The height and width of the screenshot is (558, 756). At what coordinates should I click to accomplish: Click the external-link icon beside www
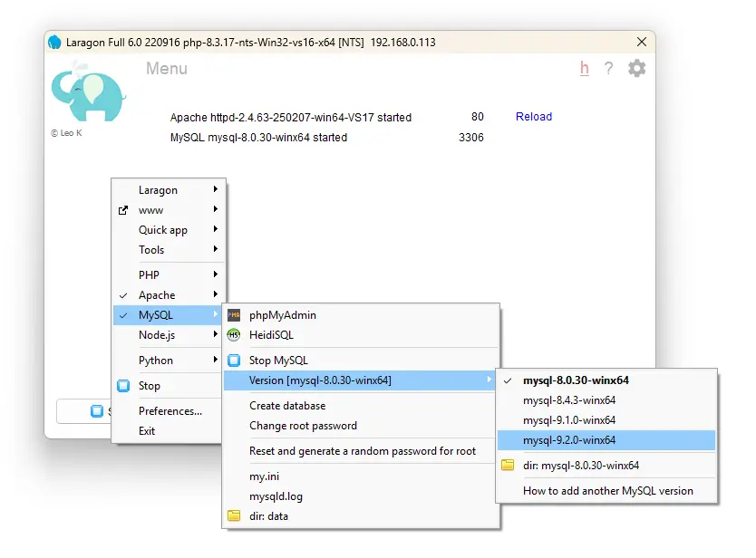(x=123, y=210)
